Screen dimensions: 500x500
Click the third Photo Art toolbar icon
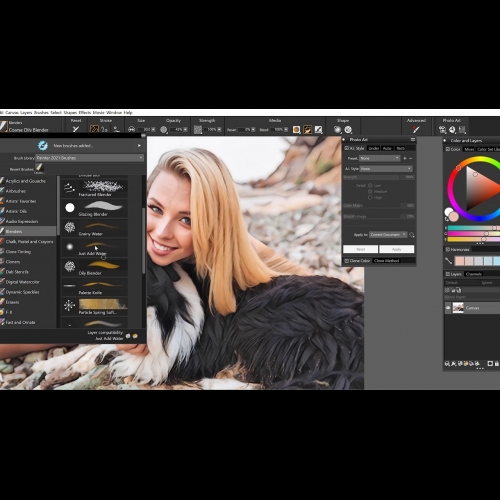pyautogui.click(x=462, y=130)
